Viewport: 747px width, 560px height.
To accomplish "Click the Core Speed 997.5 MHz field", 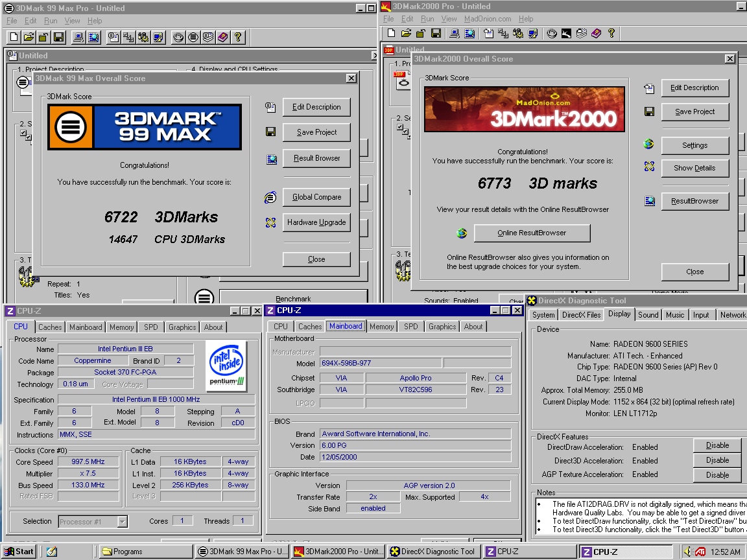I will 88,461.
